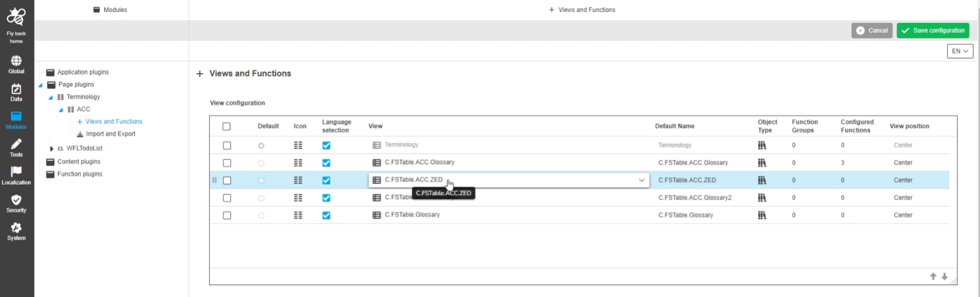The image size is (980, 297).
Task: Open the System gear icon
Action: pyautogui.click(x=16, y=228)
